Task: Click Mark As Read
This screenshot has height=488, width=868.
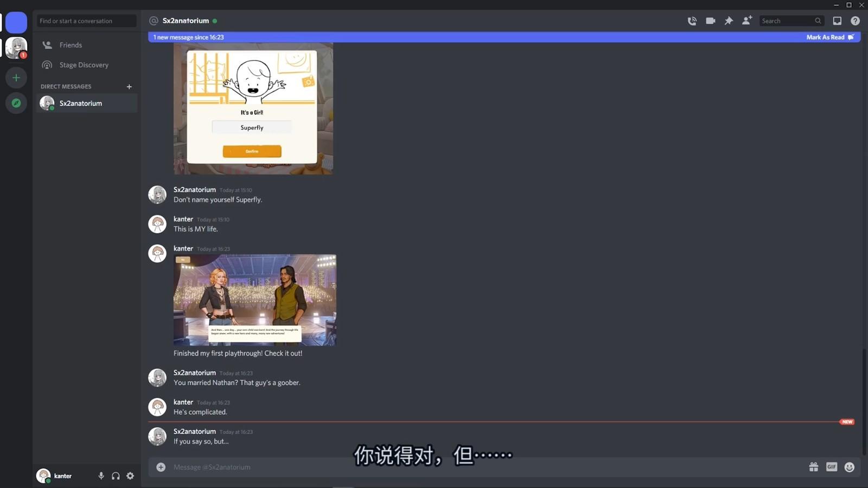Action: pyautogui.click(x=830, y=37)
